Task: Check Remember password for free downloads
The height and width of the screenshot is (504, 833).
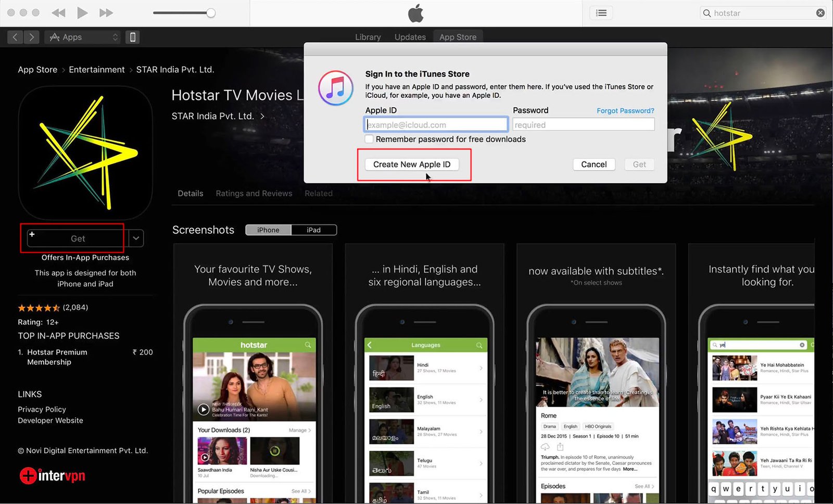Action: 369,139
